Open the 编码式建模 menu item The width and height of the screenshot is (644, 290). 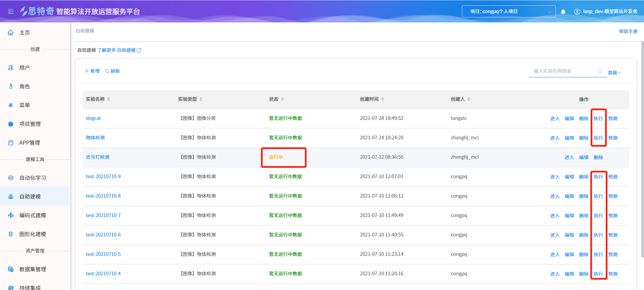click(x=33, y=215)
